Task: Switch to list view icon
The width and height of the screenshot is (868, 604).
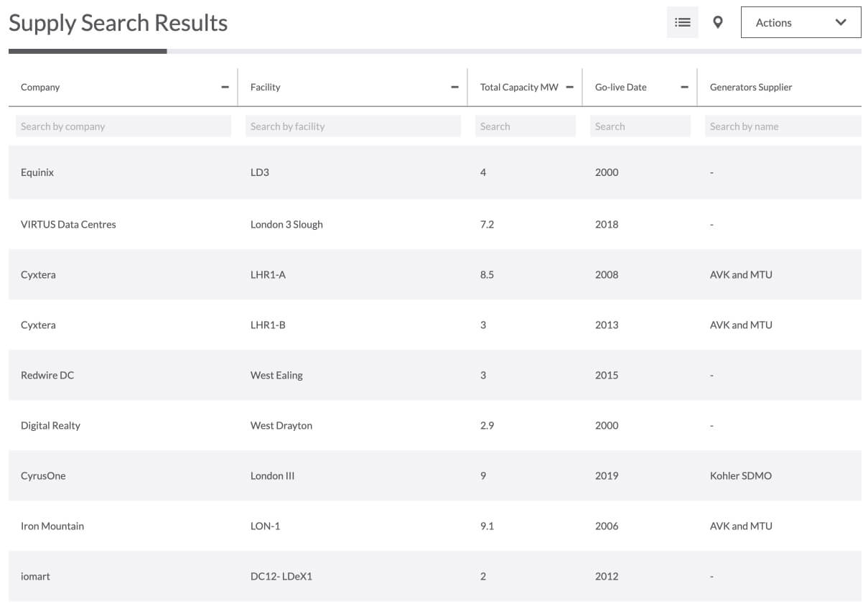Action: tap(683, 22)
